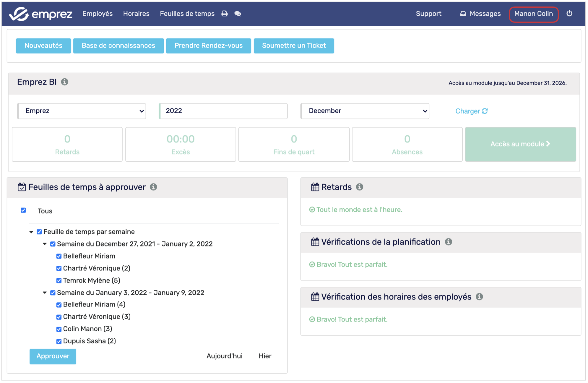Click the power logout icon
Image resolution: width=588 pixels, height=383 pixels.
(569, 14)
